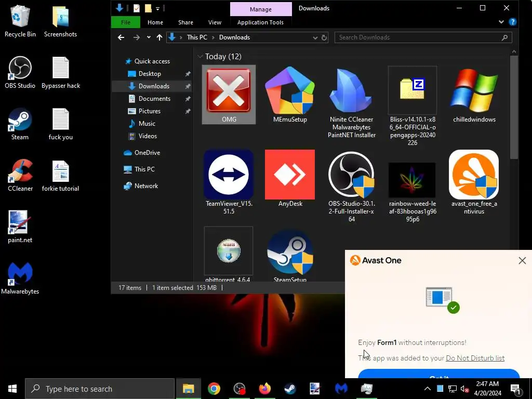Open Google Chrome from taskbar
The height and width of the screenshot is (399, 532).
[x=214, y=389]
